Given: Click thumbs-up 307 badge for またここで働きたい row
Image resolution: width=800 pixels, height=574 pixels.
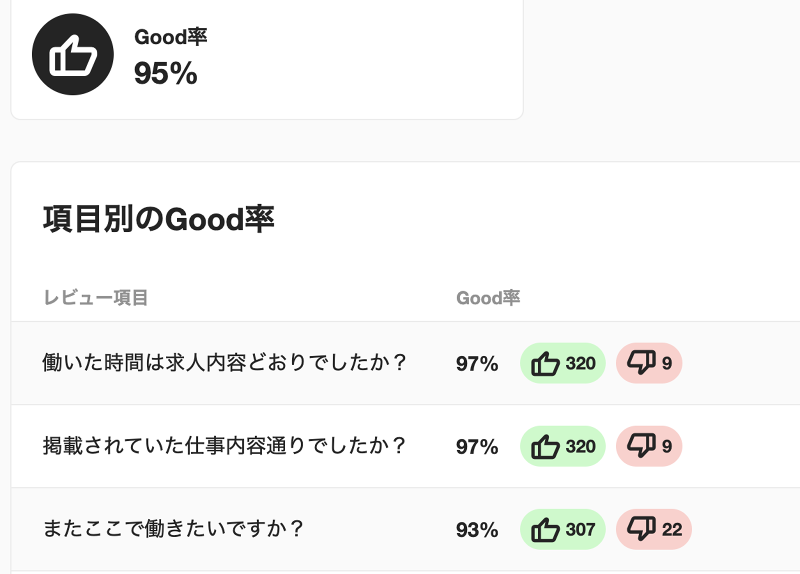Looking at the screenshot, I should tap(562, 529).
